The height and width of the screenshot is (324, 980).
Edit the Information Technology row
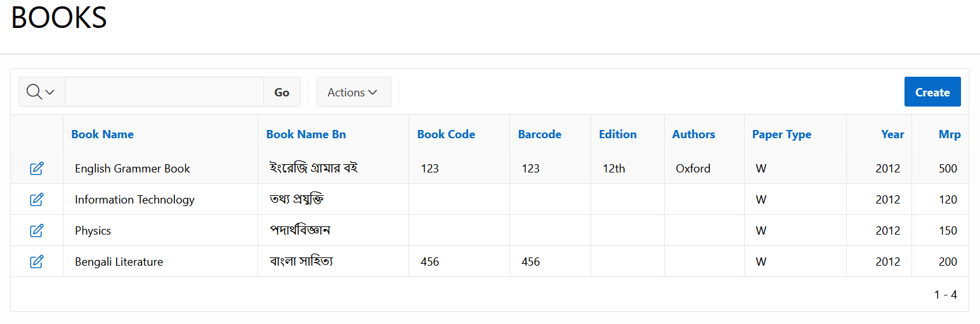37,199
